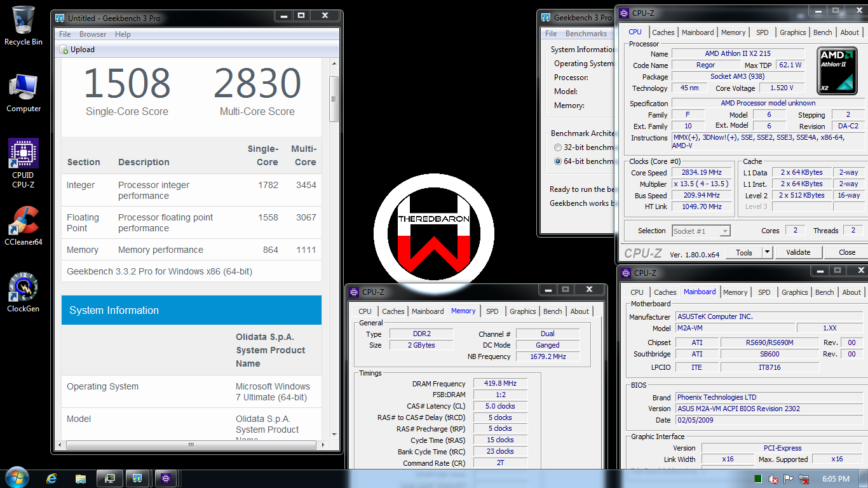Click the AMD Athlon II X2 215 name field
The height and width of the screenshot is (488, 868).
pos(738,53)
